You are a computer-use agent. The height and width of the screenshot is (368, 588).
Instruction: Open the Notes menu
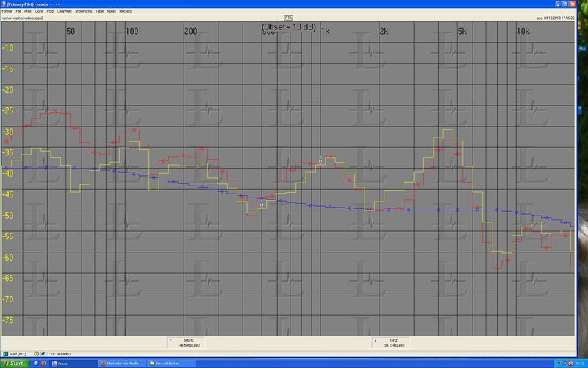112,11
